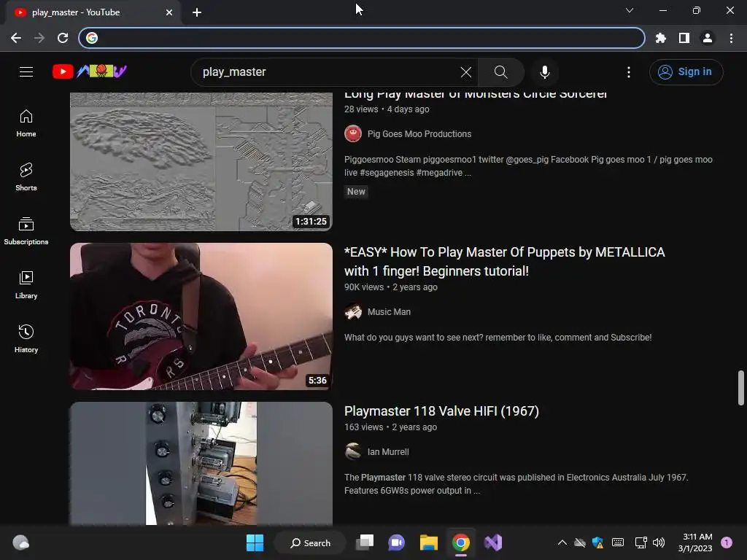
Task: Go to Home in the sidebar
Action: 26,123
